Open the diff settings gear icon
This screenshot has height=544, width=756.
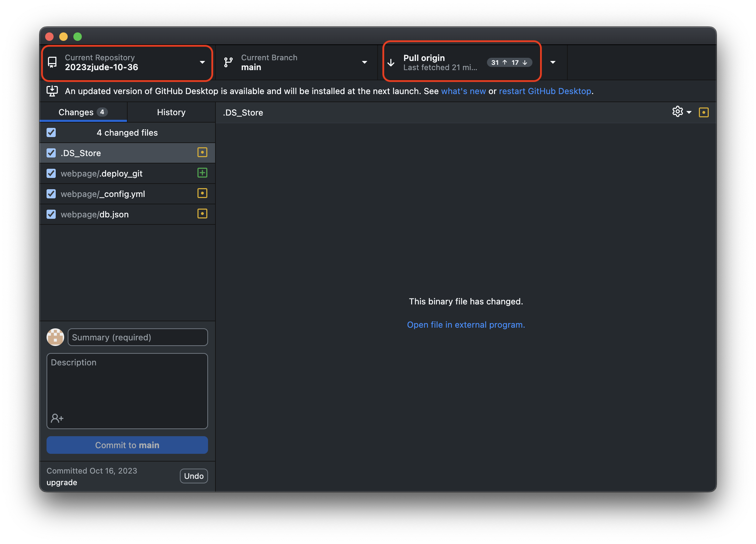pos(677,112)
